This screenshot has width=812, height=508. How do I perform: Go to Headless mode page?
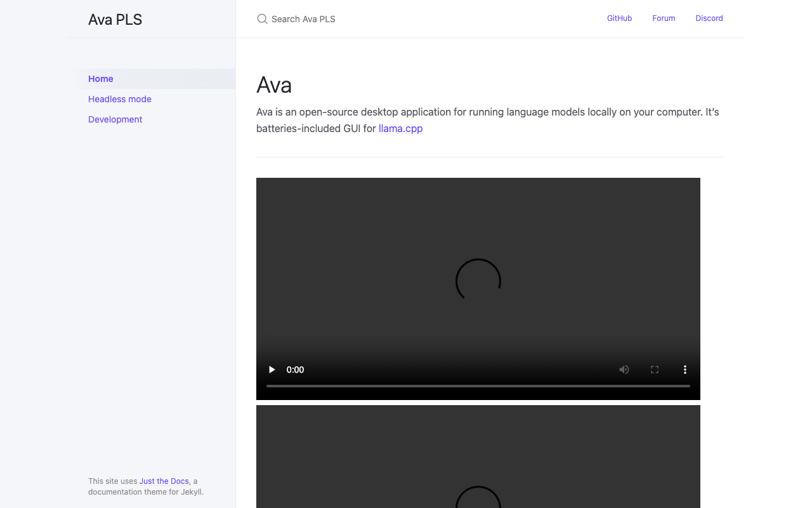(152, 99)
